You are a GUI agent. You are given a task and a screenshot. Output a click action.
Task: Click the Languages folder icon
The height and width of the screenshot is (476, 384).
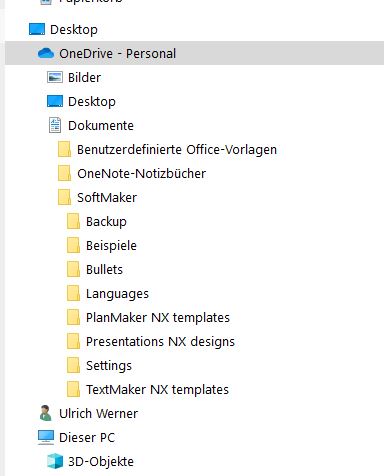(73, 293)
